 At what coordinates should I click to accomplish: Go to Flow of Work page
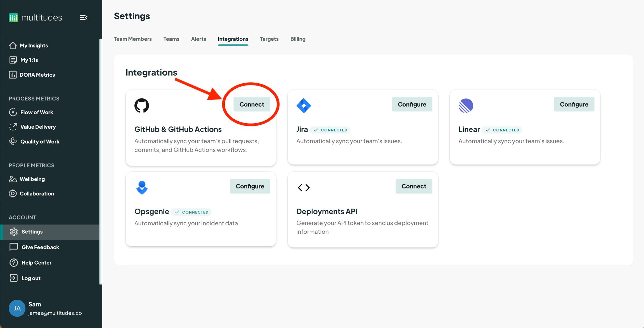point(37,112)
